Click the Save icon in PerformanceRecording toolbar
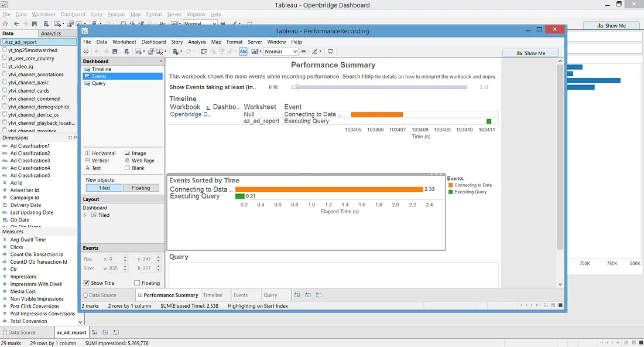The height and width of the screenshot is (347, 644). 116,52
